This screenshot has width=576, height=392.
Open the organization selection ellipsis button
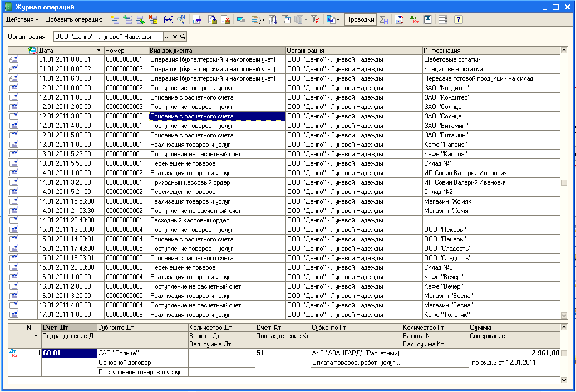(x=166, y=37)
